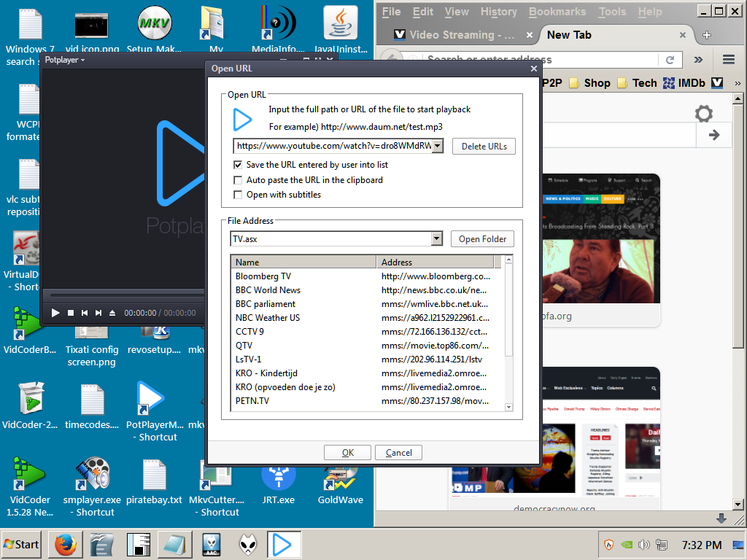This screenshot has height=560, width=747.
Task: Enable Auto paste the URL in clipboard
Action: (238, 180)
